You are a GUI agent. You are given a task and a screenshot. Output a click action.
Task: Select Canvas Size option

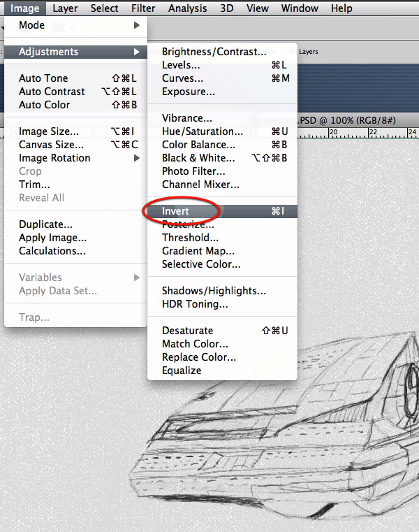[x=51, y=145]
